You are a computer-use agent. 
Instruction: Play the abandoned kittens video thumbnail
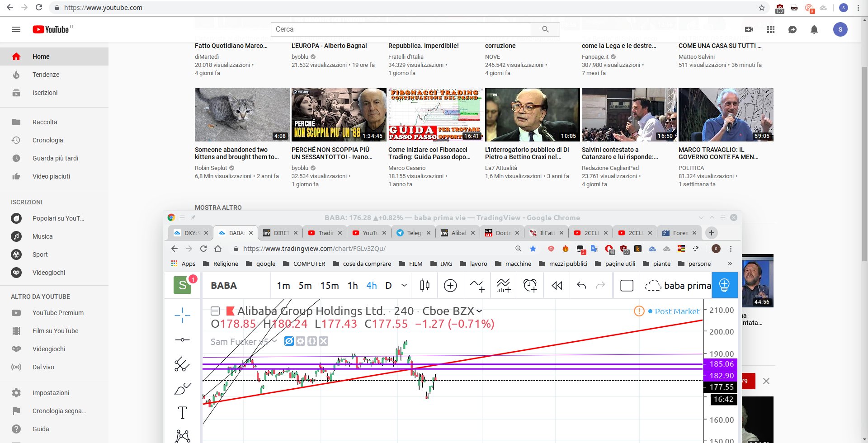pos(242,115)
